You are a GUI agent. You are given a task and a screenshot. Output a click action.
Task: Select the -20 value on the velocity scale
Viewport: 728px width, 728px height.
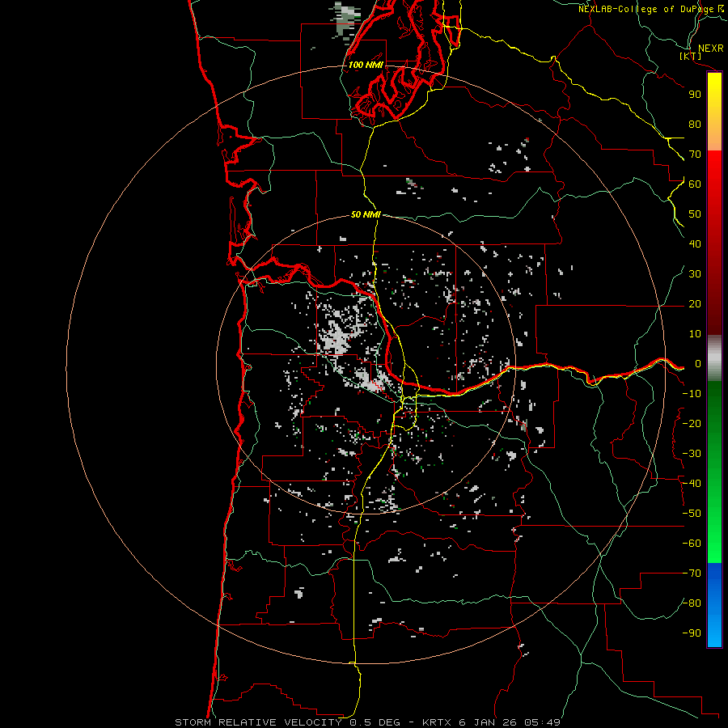point(692,424)
